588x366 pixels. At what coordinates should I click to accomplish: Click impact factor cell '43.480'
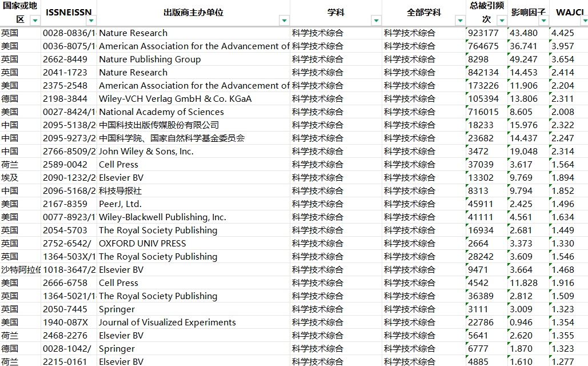(x=529, y=33)
